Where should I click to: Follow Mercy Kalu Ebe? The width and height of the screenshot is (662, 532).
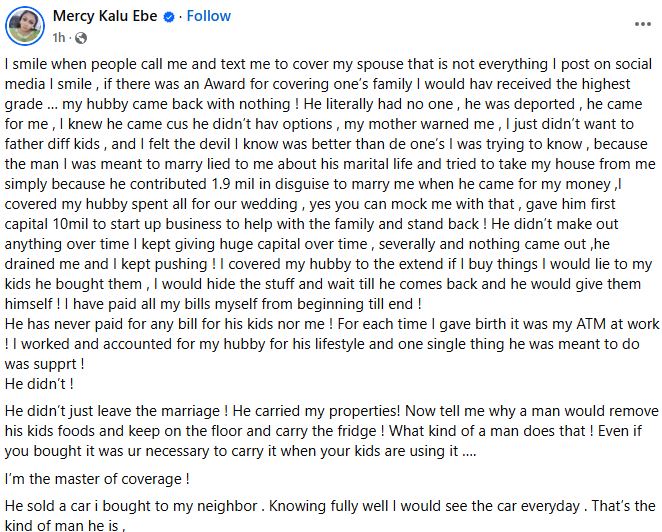coord(208,16)
